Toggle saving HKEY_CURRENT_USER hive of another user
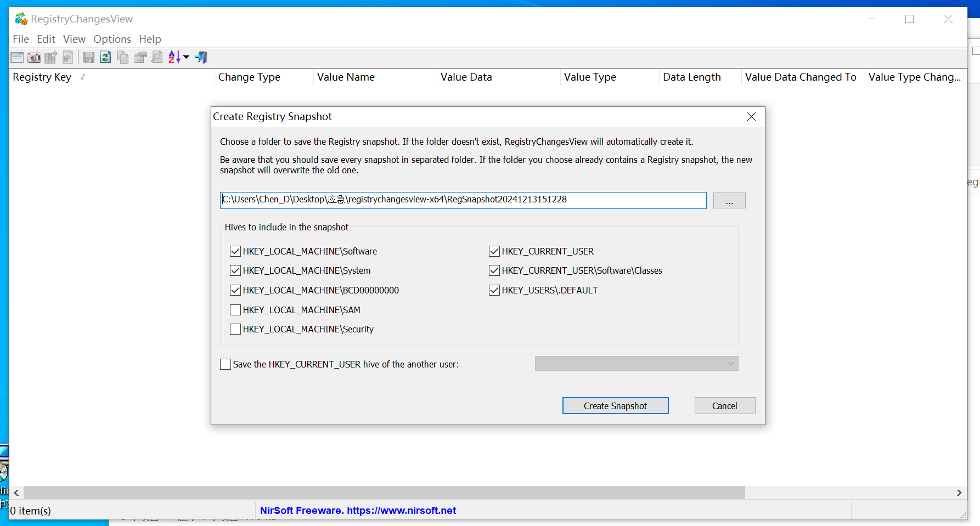The height and width of the screenshot is (526, 980). pos(226,364)
